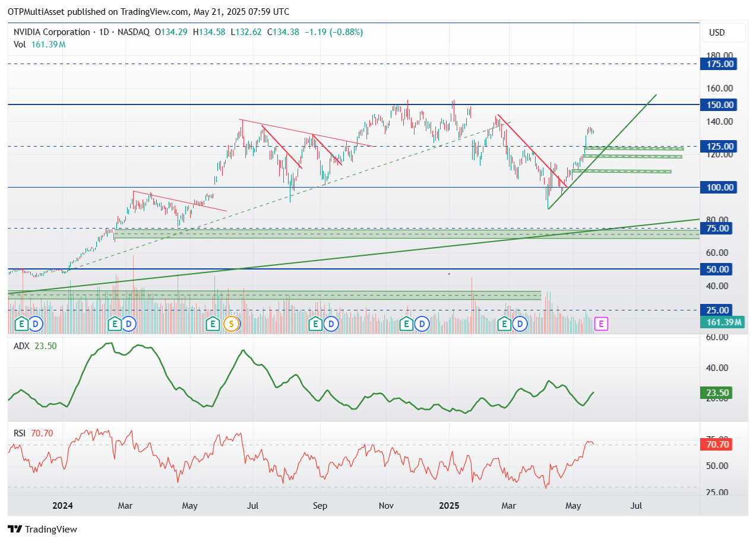Open the March 2025 dividend D marker
756x542 pixels.
coord(521,324)
